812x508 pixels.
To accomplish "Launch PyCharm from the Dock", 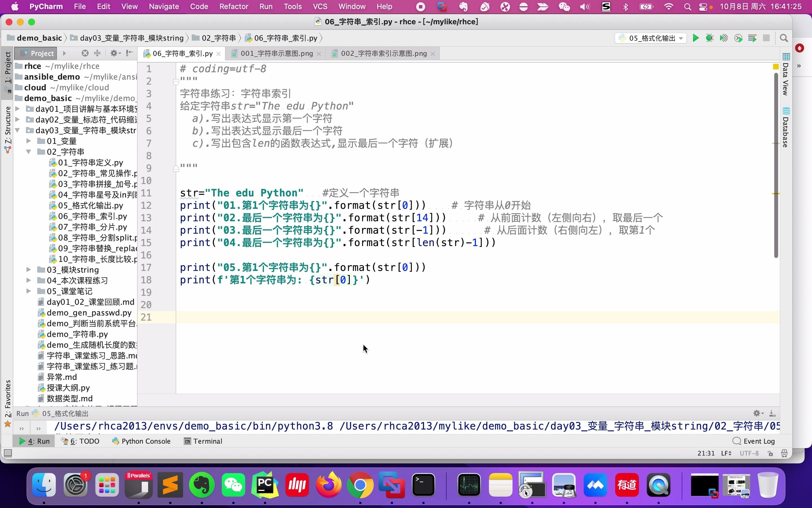I will (265, 485).
